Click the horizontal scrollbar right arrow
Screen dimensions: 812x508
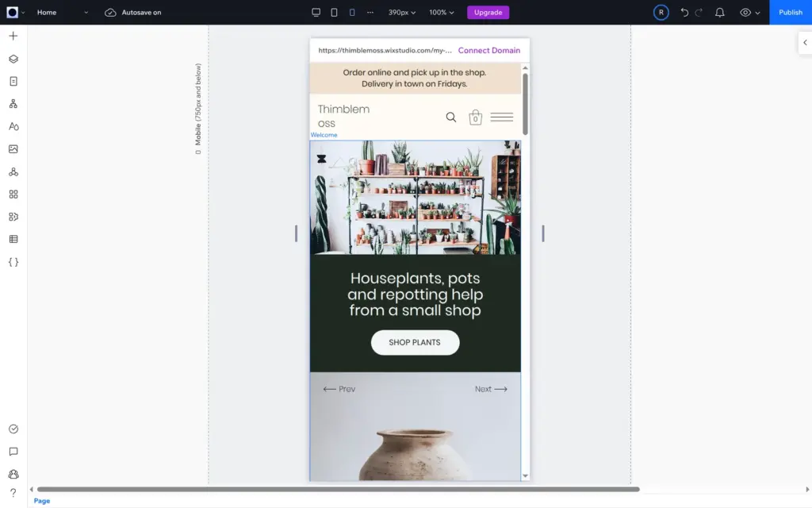point(807,489)
